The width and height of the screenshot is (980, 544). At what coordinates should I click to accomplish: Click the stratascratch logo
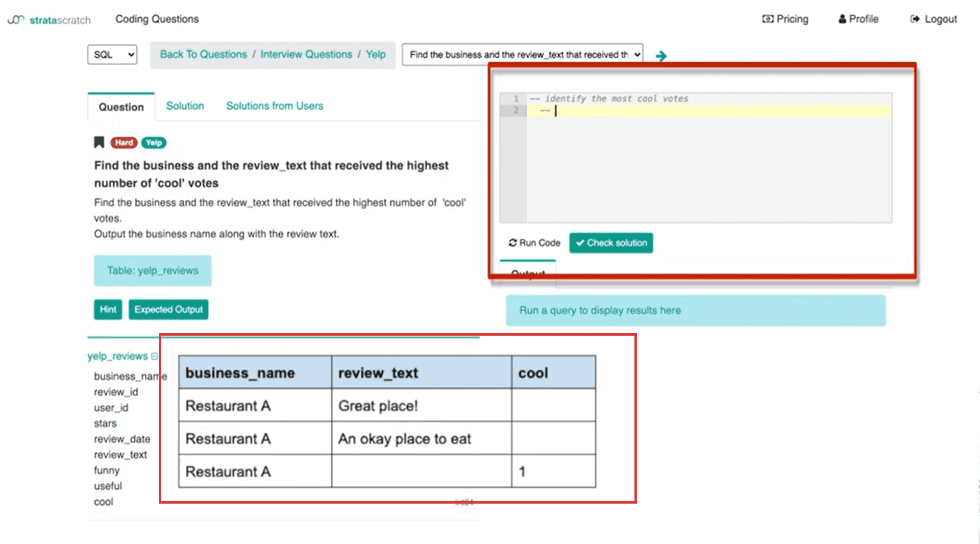coord(48,19)
